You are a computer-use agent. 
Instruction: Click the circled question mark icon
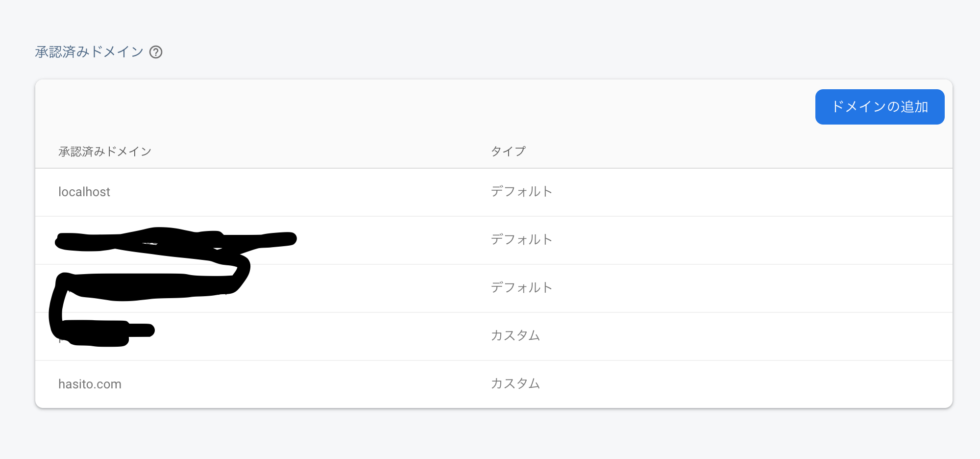click(x=155, y=52)
